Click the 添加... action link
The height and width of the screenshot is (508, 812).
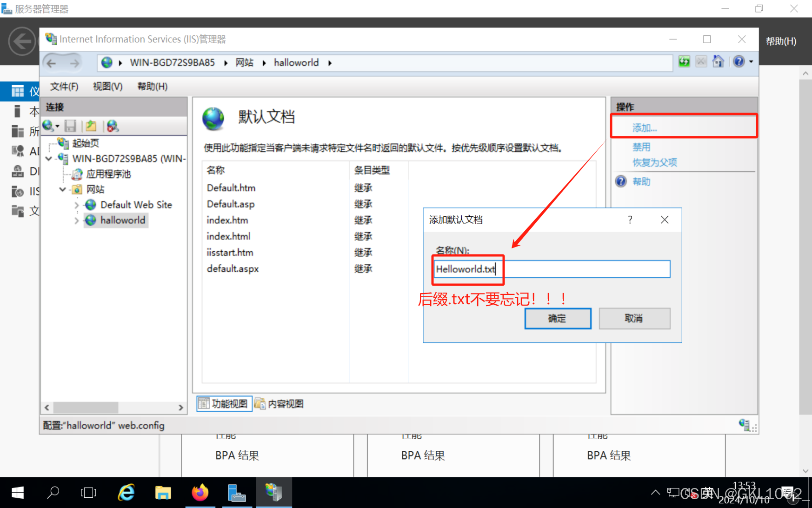(645, 128)
